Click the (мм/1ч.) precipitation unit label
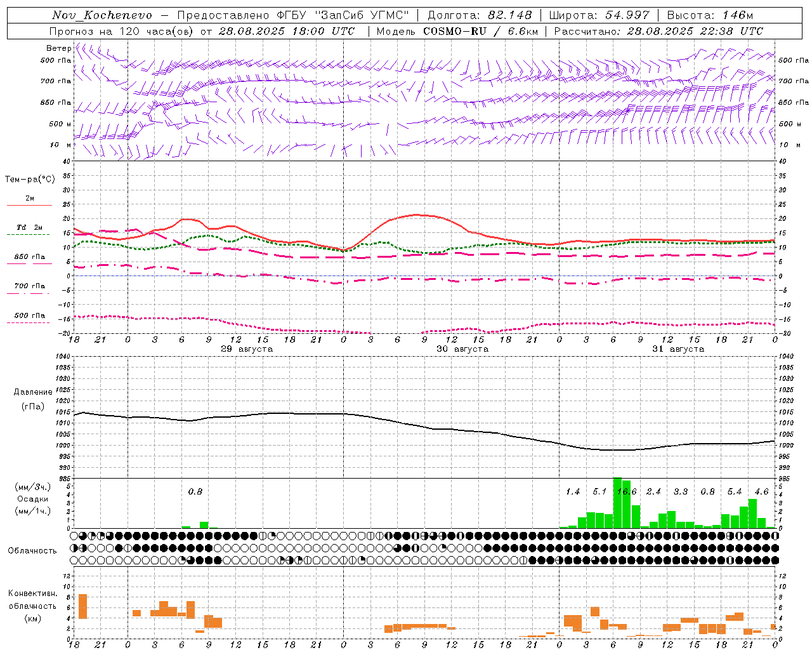Image resolution: width=812 pixels, height=650 pixels. tap(33, 511)
